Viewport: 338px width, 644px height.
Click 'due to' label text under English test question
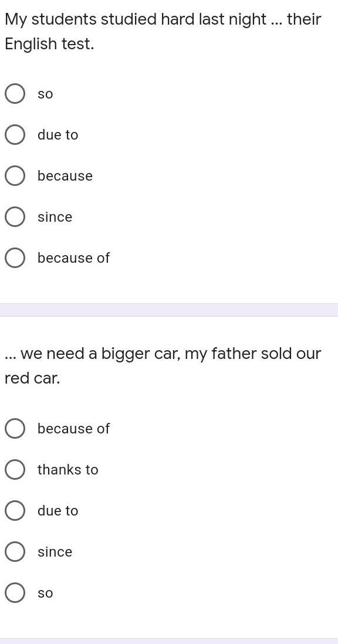tap(58, 135)
